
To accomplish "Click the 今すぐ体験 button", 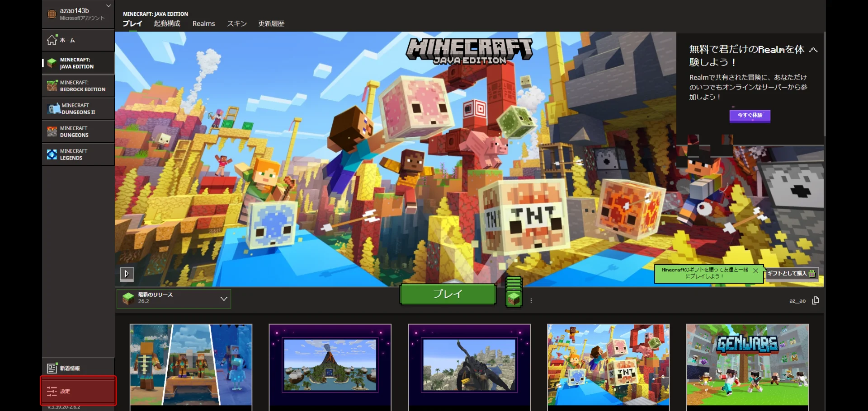I will (x=750, y=116).
